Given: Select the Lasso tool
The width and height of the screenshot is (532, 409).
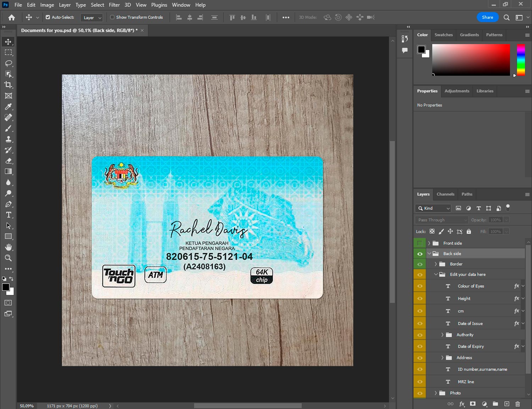Looking at the screenshot, I should (8, 63).
